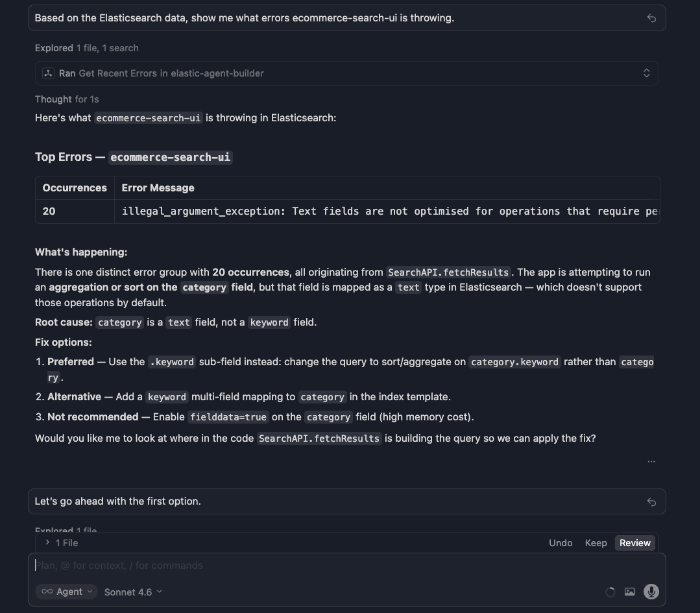Click the usage progress circle icon
This screenshot has width=700, height=613.
point(610,592)
